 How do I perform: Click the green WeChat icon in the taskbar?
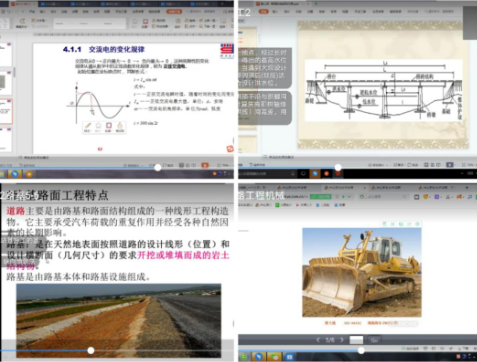(274, 357)
